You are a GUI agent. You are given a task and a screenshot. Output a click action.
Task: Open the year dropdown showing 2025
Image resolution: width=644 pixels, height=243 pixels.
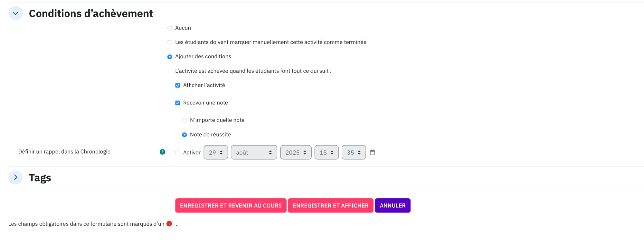coord(296,152)
